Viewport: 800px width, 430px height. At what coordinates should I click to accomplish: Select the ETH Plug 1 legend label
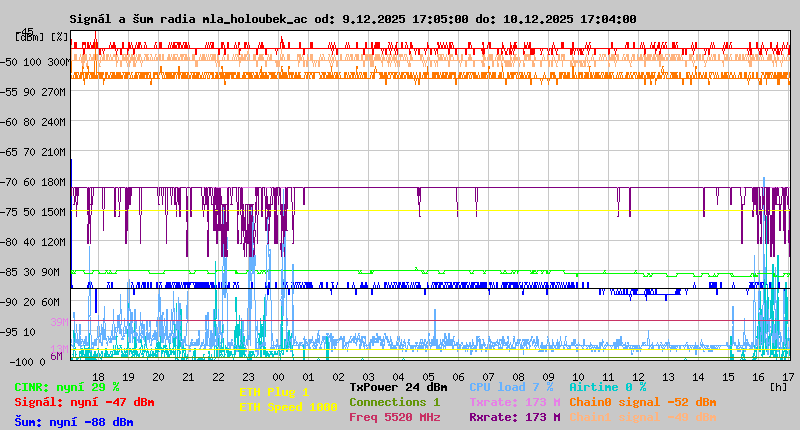pyautogui.click(x=274, y=392)
